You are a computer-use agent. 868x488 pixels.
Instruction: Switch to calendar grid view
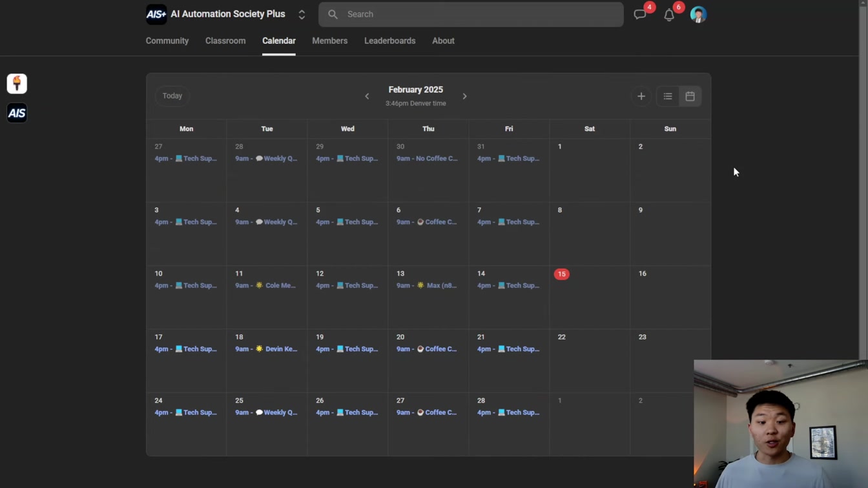(690, 96)
